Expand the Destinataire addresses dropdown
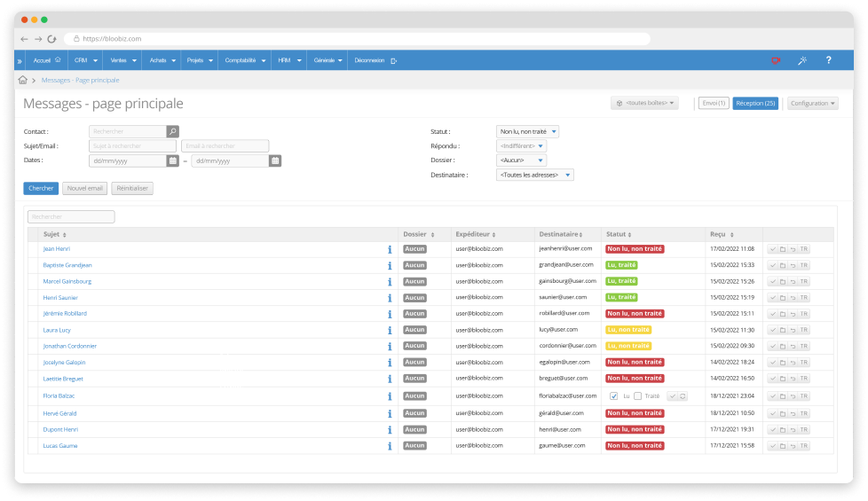 (535, 175)
